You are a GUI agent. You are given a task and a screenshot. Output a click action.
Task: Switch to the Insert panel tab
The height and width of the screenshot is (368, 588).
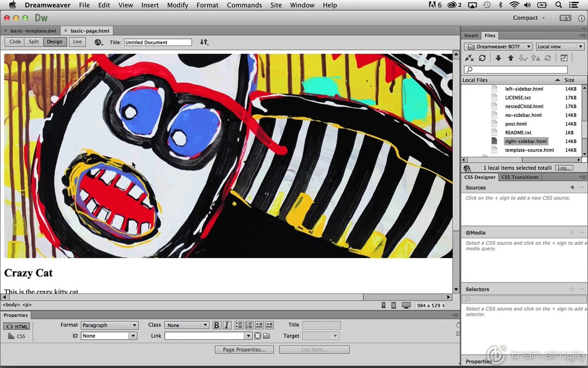coord(471,35)
